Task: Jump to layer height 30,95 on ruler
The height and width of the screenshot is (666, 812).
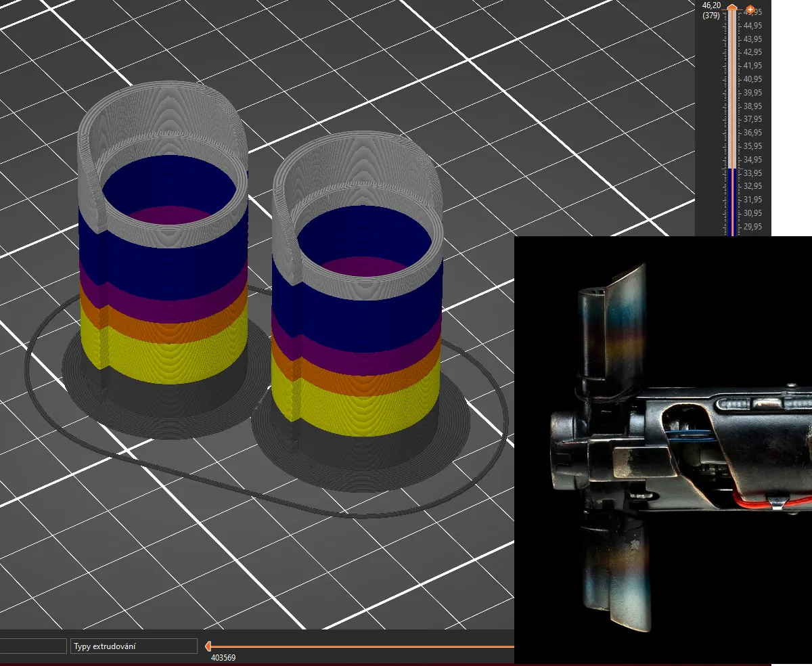Action: (x=752, y=213)
